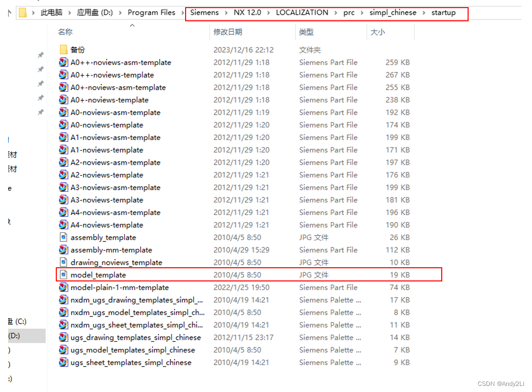
Task: Click the A1-noviews-asm-template file icon
Action: (x=63, y=137)
